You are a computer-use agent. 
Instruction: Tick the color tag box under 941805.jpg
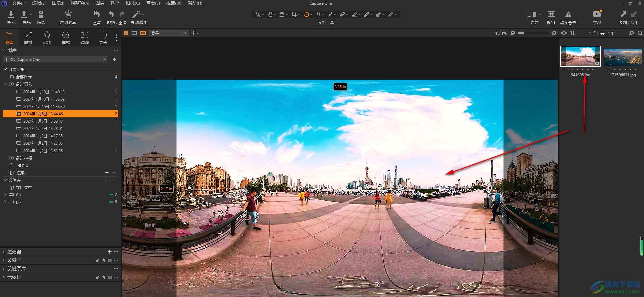tap(567, 70)
